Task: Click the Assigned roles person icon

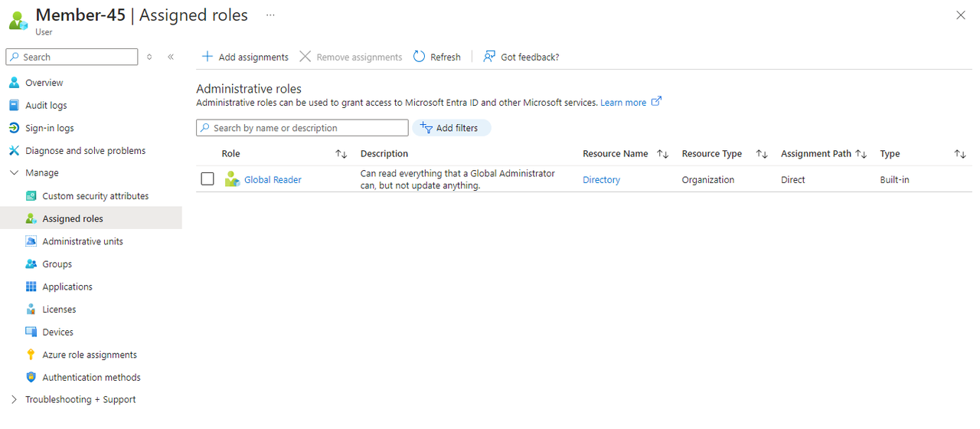Action: 31,218
